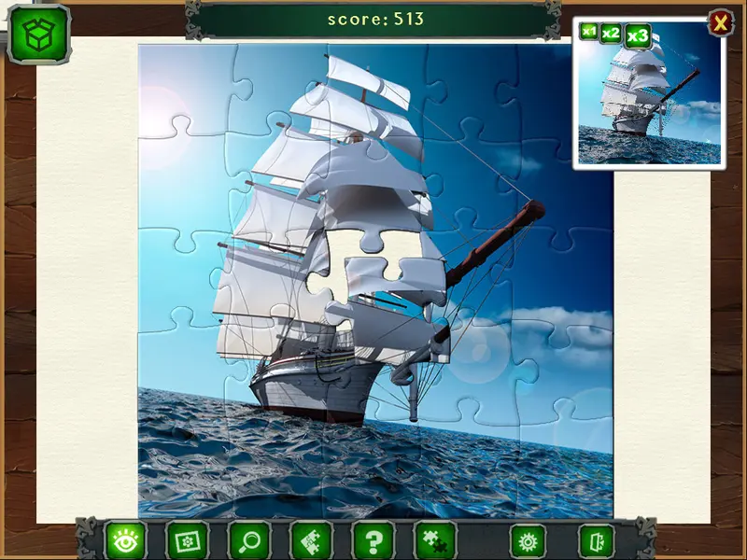Open the picture frame background option
The image size is (747, 560).
[188, 541]
